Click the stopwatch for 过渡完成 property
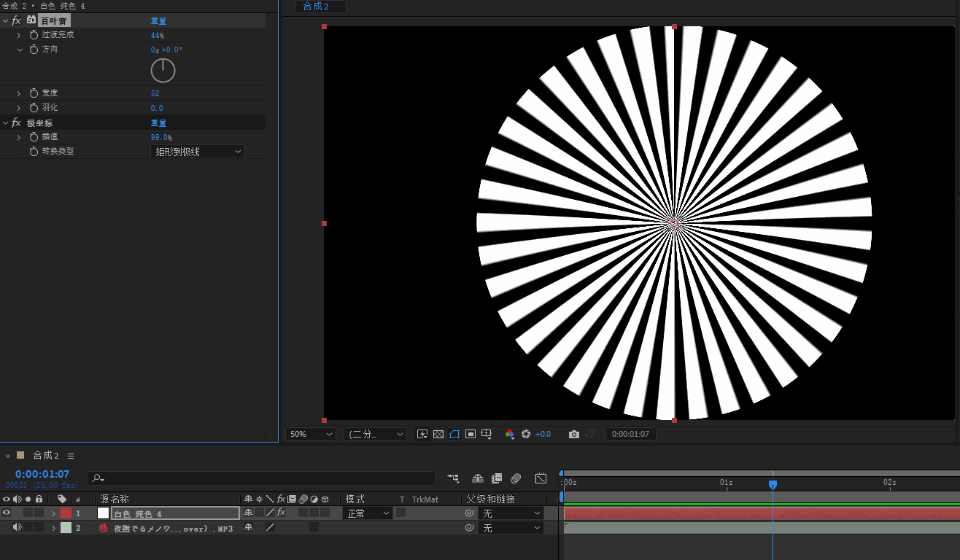960x560 pixels. (x=34, y=35)
